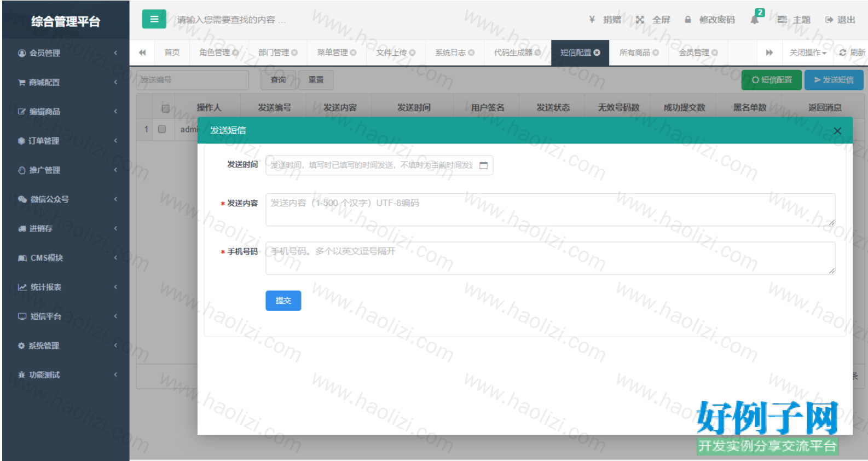Open the 主题 theme icon
Viewport: 868px width, 461px height.
coord(782,20)
